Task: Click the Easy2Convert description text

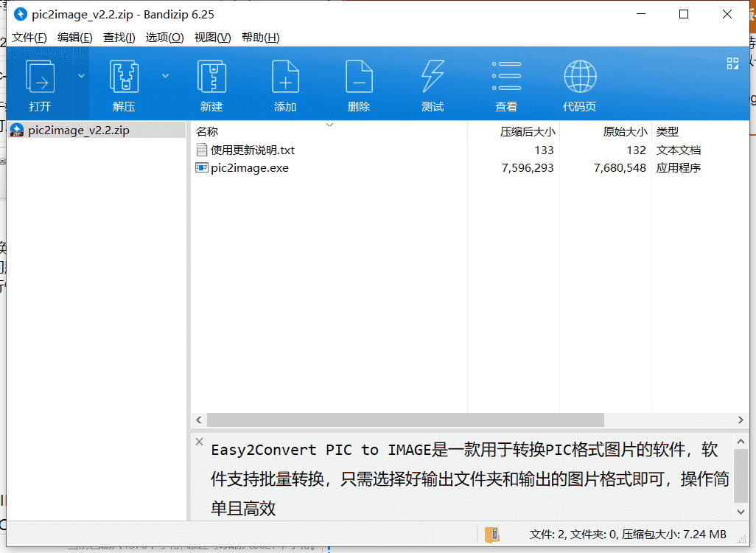Action: [x=470, y=479]
